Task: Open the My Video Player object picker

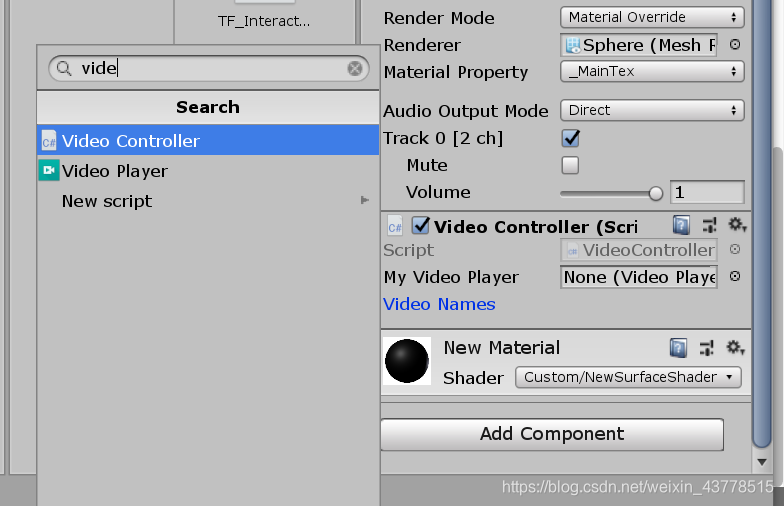Action: point(735,277)
